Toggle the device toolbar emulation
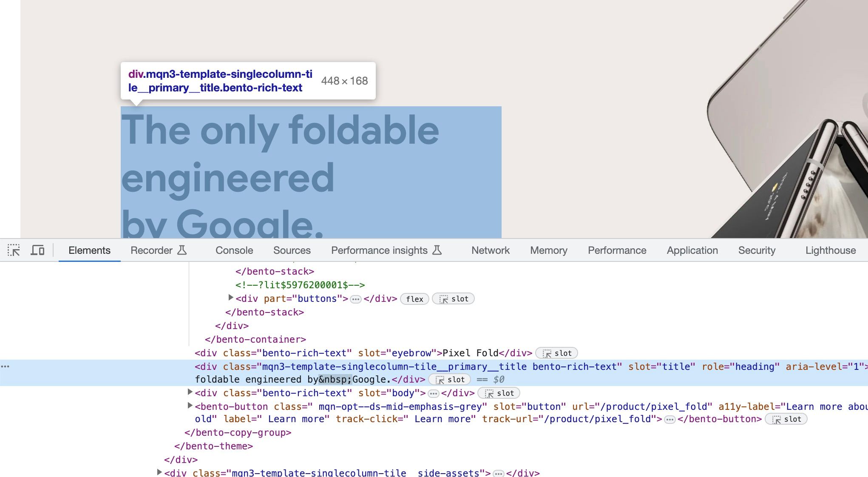868x477 pixels. (37, 250)
